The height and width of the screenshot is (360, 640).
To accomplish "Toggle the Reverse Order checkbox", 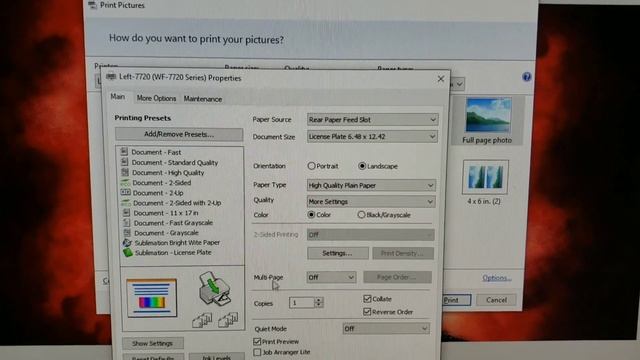I will tap(367, 312).
